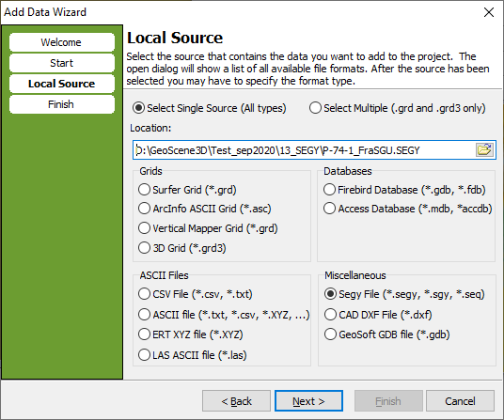Click into the Location path field
Screen dimensions: 504x420
[x=304, y=150]
